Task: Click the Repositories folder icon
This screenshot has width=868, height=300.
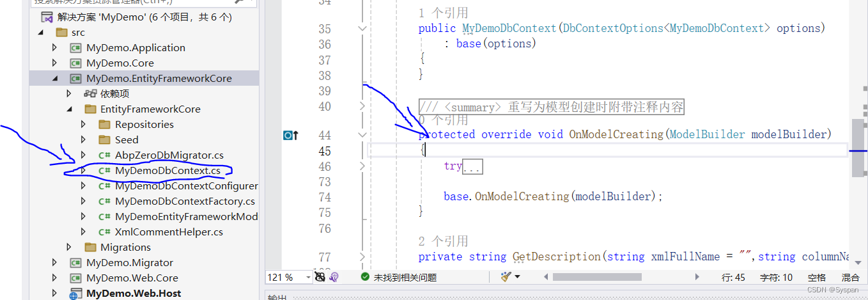Action: pos(105,124)
